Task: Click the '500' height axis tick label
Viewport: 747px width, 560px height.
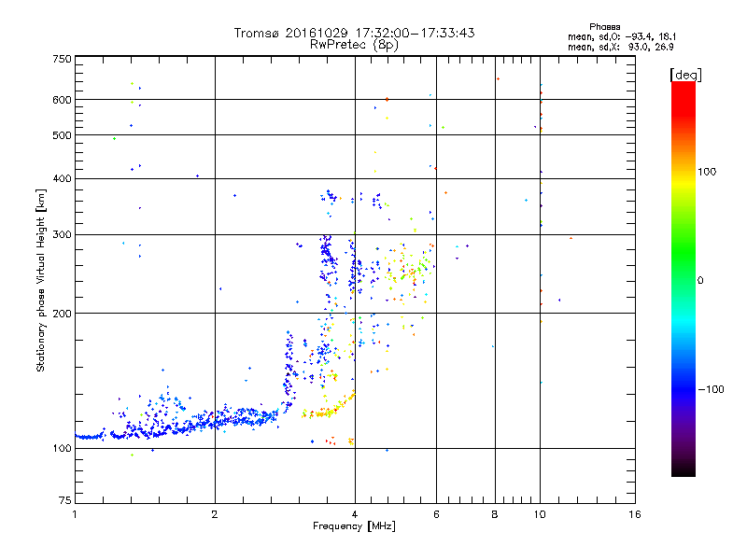Action: (x=62, y=135)
